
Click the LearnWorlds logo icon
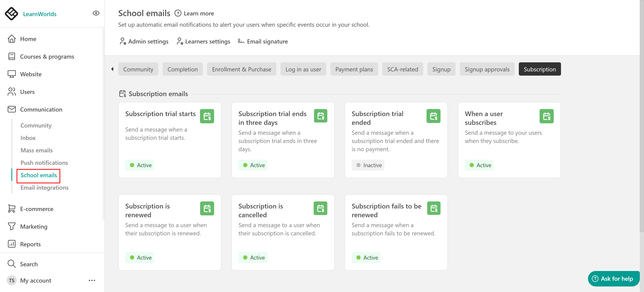11,13
